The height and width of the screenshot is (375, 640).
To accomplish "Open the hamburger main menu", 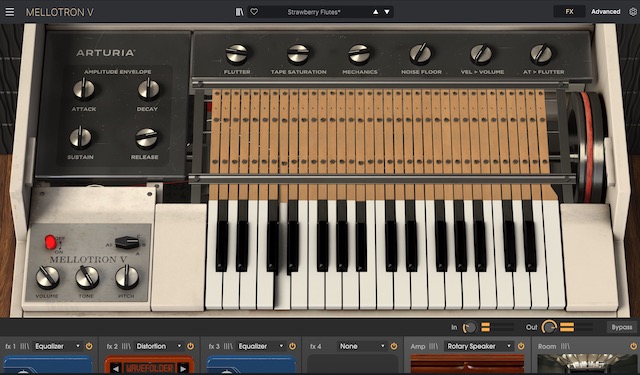I will (9, 12).
